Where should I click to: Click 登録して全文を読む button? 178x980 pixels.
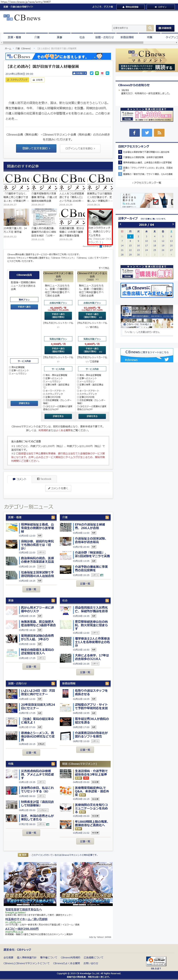click(x=36, y=148)
